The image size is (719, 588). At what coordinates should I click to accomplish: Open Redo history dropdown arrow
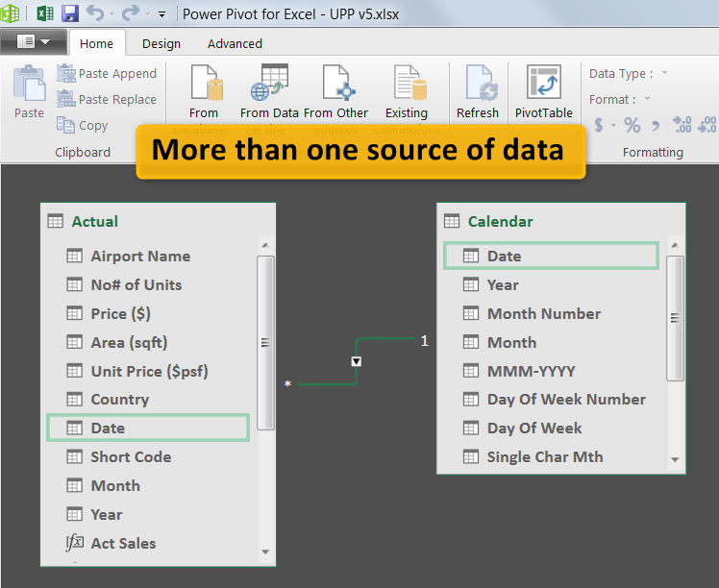pyautogui.click(x=147, y=14)
